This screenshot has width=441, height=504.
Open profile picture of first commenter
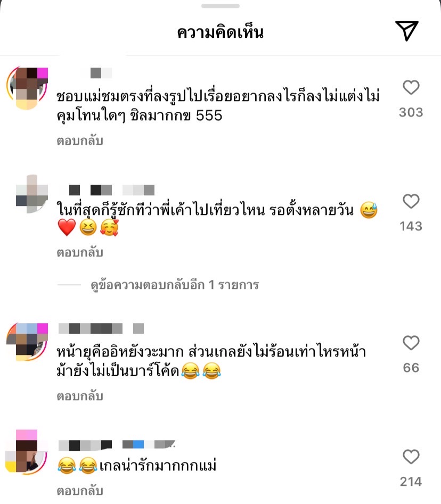pos(27,88)
